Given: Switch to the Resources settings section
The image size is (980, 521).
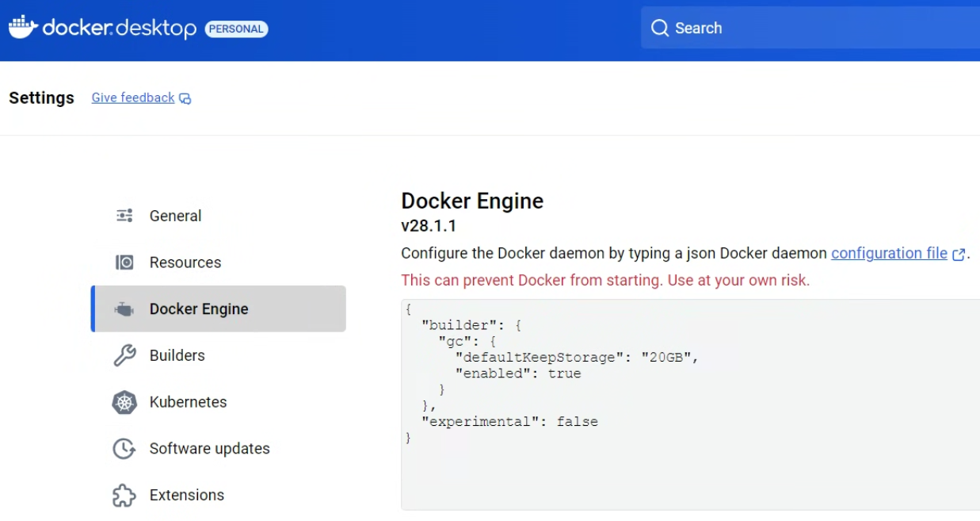Looking at the screenshot, I should (x=185, y=262).
